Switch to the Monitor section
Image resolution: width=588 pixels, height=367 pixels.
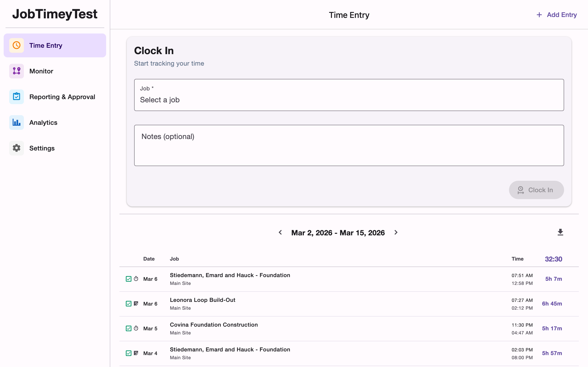click(x=41, y=71)
